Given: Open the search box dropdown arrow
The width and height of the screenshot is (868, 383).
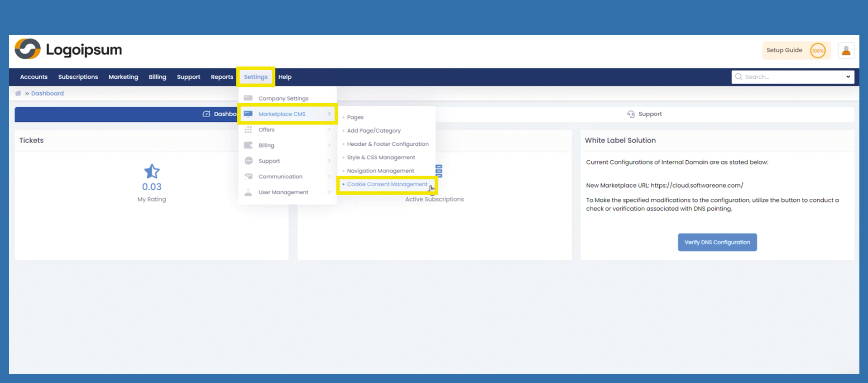Looking at the screenshot, I should pyautogui.click(x=848, y=77).
